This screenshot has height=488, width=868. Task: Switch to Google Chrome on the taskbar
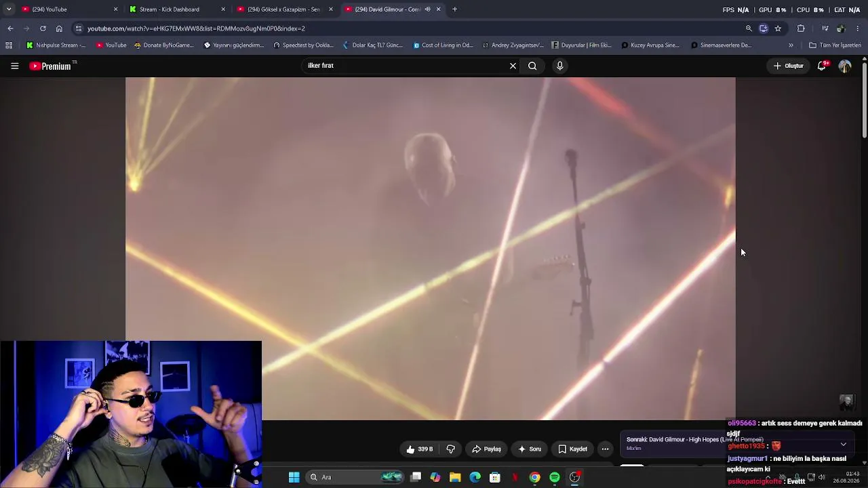tap(535, 477)
